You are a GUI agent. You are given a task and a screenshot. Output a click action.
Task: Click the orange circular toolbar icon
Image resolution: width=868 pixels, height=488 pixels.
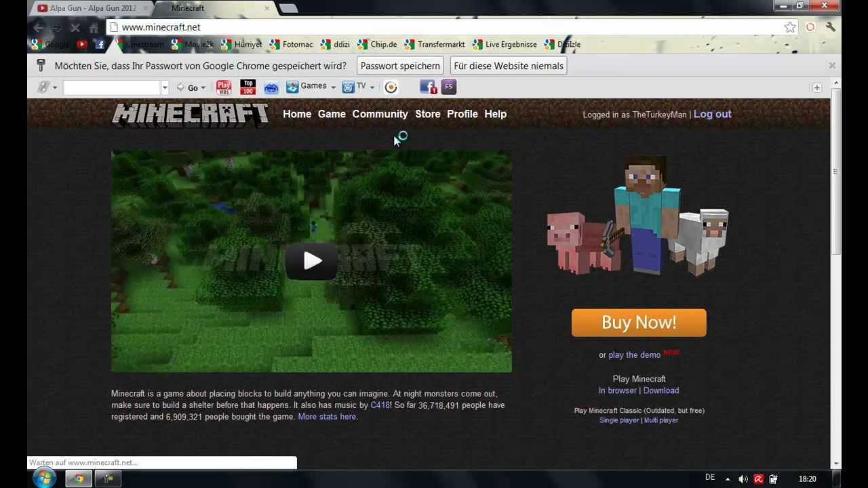pyautogui.click(x=391, y=87)
